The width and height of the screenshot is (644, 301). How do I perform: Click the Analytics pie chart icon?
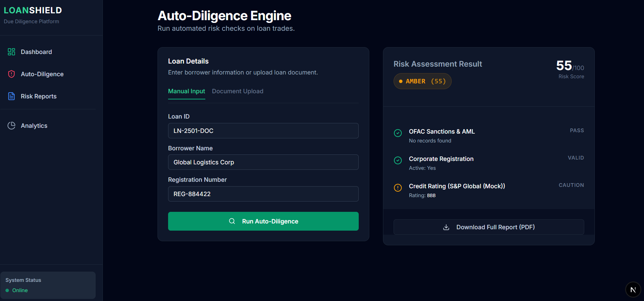pyautogui.click(x=11, y=126)
